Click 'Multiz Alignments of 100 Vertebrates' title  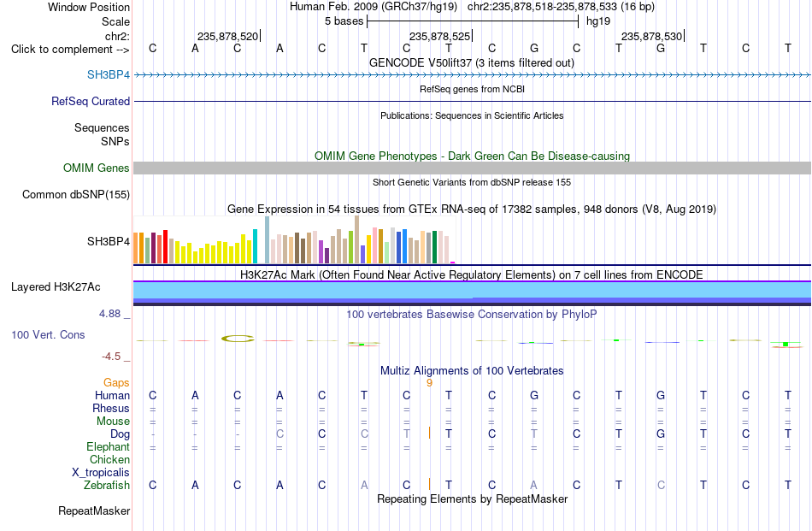pos(472,370)
